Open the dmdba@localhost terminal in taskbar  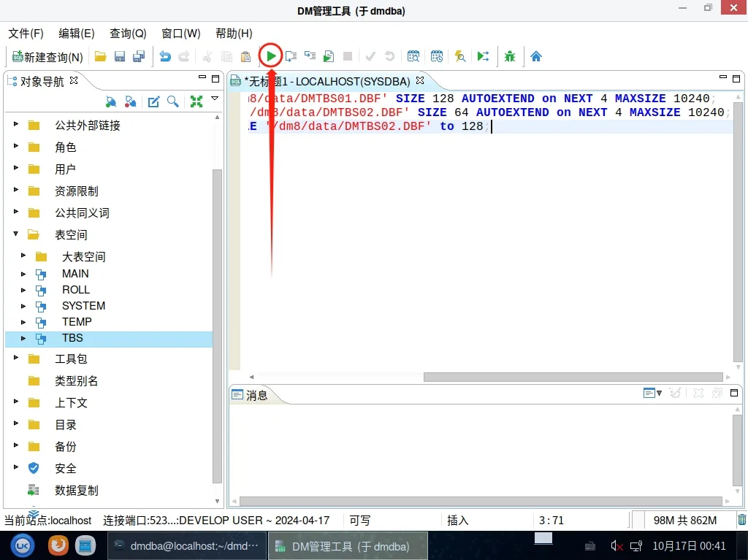pos(186,545)
